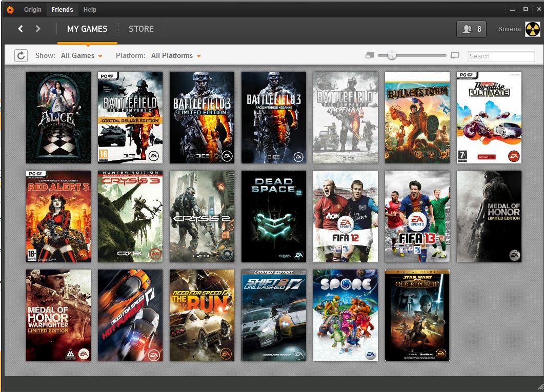Open the All Platforms filter dropdown
The width and height of the screenshot is (544, 392).
point(176,55)
